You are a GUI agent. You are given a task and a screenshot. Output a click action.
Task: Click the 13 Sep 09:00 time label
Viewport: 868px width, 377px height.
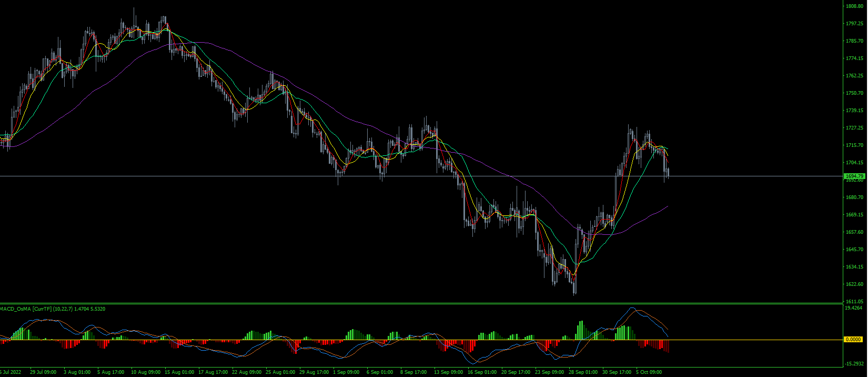(x=449, y=372)
